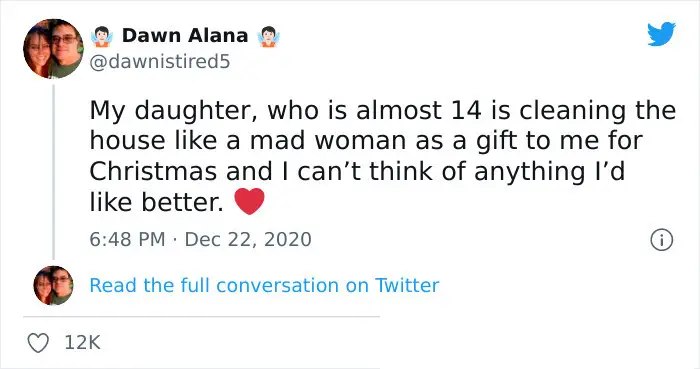
Task: Click the "like better." ending line
Action: click(x=156, y=202)
